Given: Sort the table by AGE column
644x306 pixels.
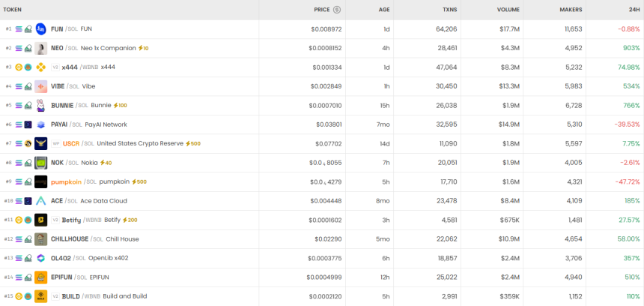Looking at the screenshot, I should [383, 10].
